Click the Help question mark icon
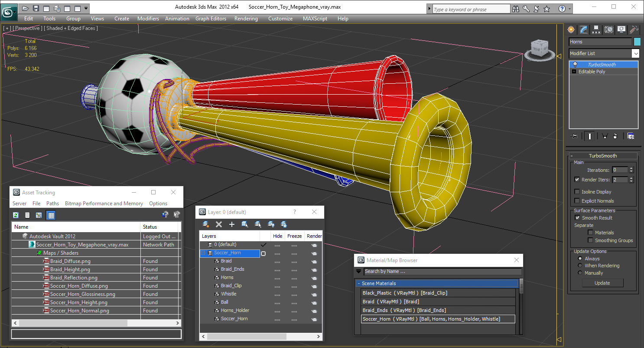The height and width of the screenshot is (348, 644). 562,9
